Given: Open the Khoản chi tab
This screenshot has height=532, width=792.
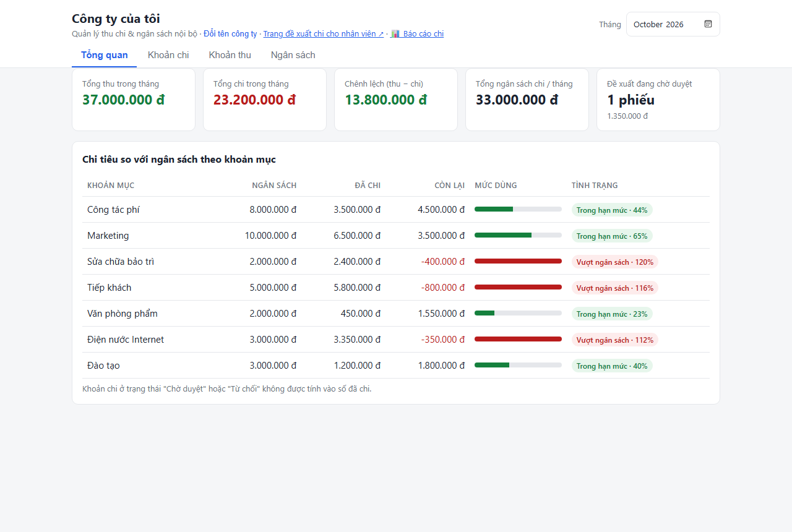Looking at the screenshot, I should [168, 55].
